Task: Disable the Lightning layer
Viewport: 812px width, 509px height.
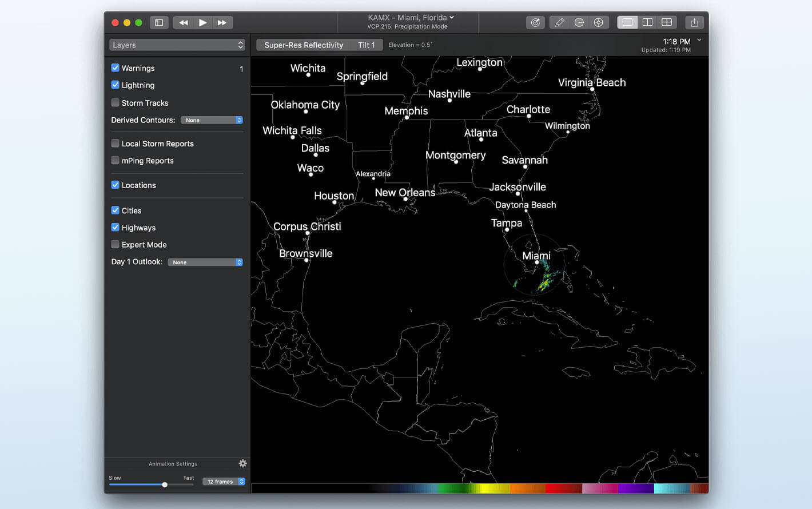Action: click(115, 85)
